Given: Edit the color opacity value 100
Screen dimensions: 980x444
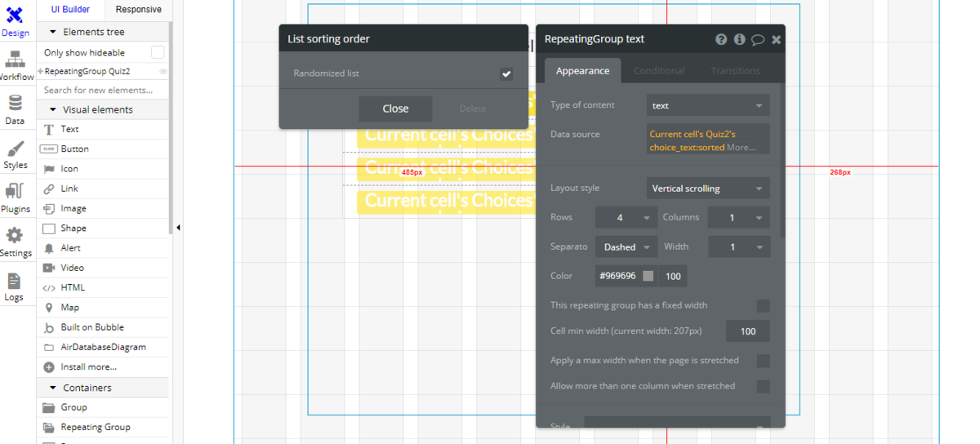Looking at the screenshot, I should click(673, 276).
